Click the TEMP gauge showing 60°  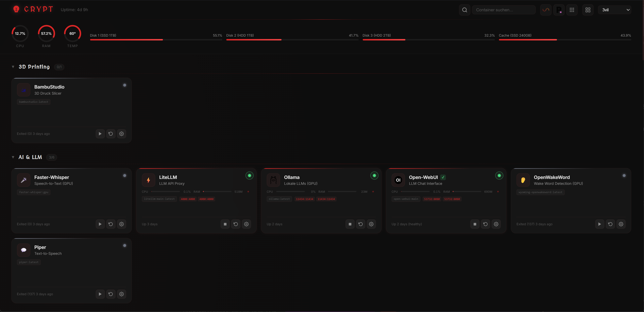click(x=72, y=34)
